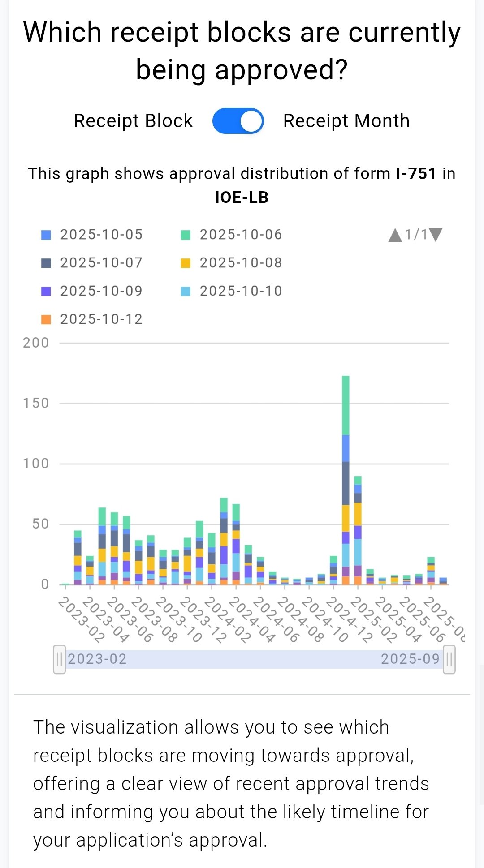This screenshot has height=868, width=484.
Task: Click right handle of date range slider
Action: click(449, 659)
